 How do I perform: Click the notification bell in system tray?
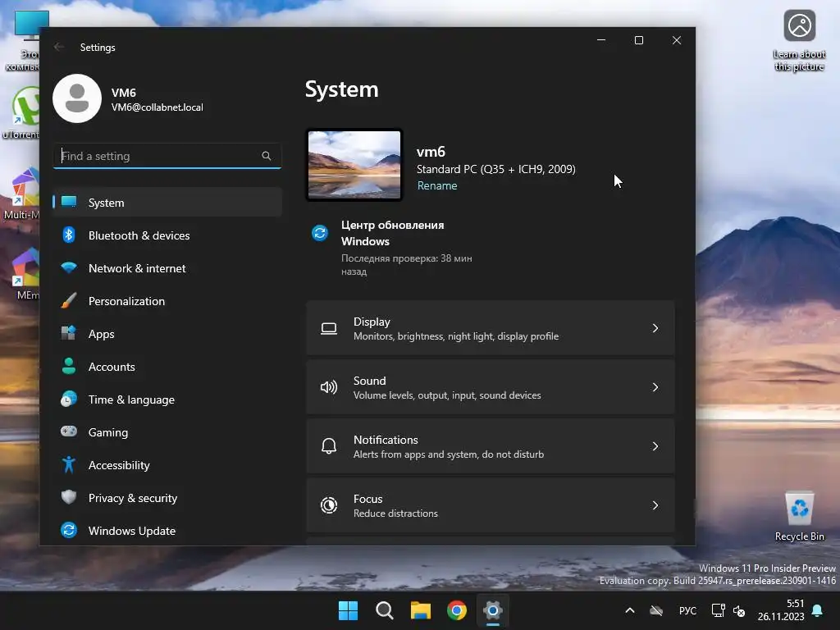818,610
